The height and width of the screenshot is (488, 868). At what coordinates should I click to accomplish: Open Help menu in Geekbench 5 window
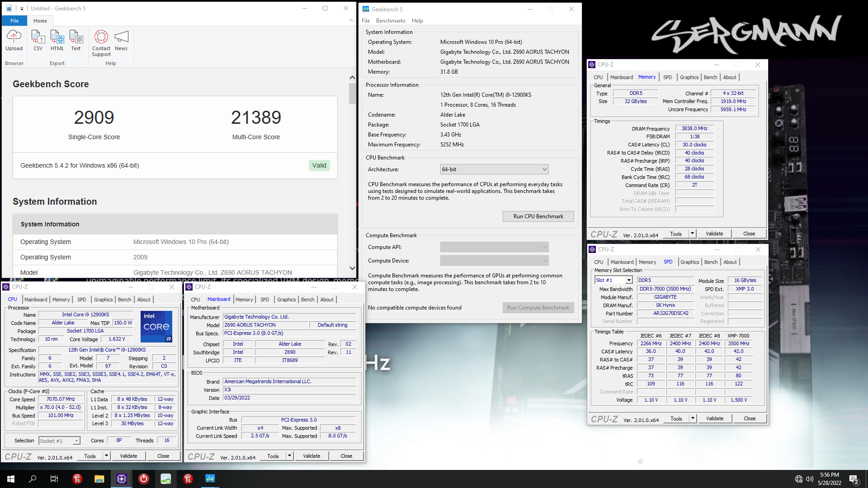(417, 21)
